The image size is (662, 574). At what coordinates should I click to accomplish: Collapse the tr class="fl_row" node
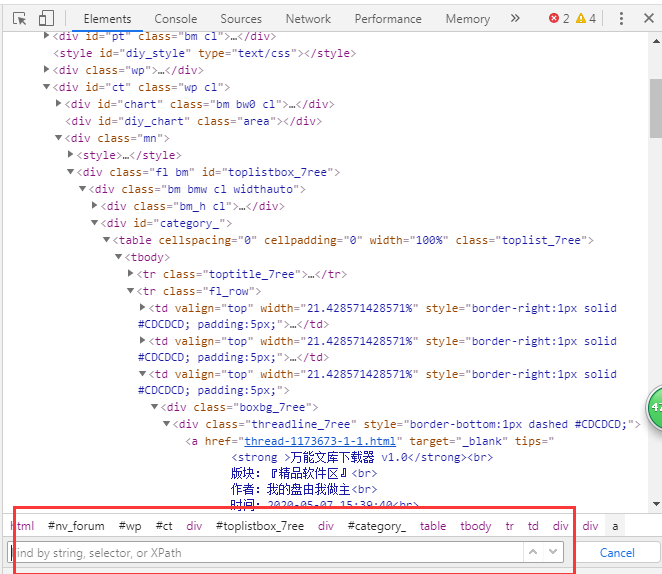pyautogui.click(x=131, y=291)
